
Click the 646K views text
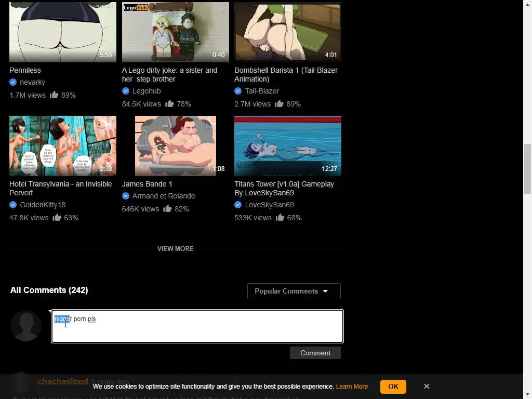coord(140,209)
